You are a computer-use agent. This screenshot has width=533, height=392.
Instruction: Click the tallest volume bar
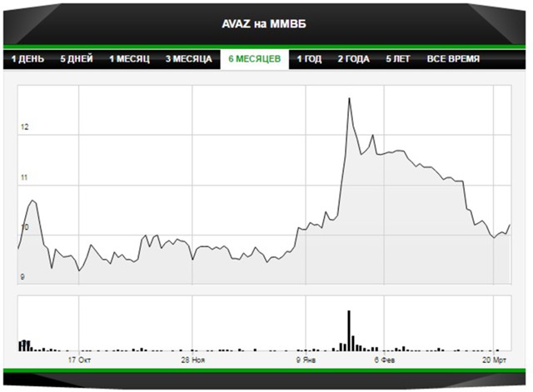click(x=349, y=330)
